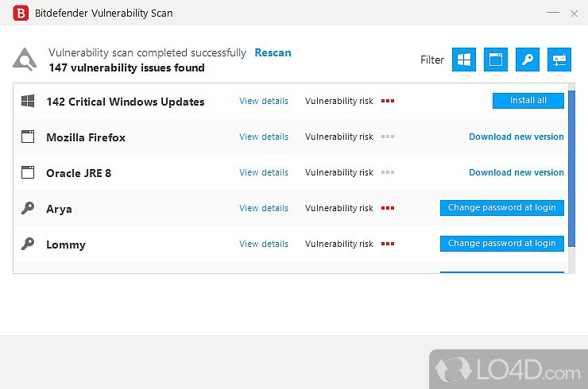This screenshot has height=389, width=588.
Task: Click the red risk indicator for Windows Updates
Action: [388, 101]
